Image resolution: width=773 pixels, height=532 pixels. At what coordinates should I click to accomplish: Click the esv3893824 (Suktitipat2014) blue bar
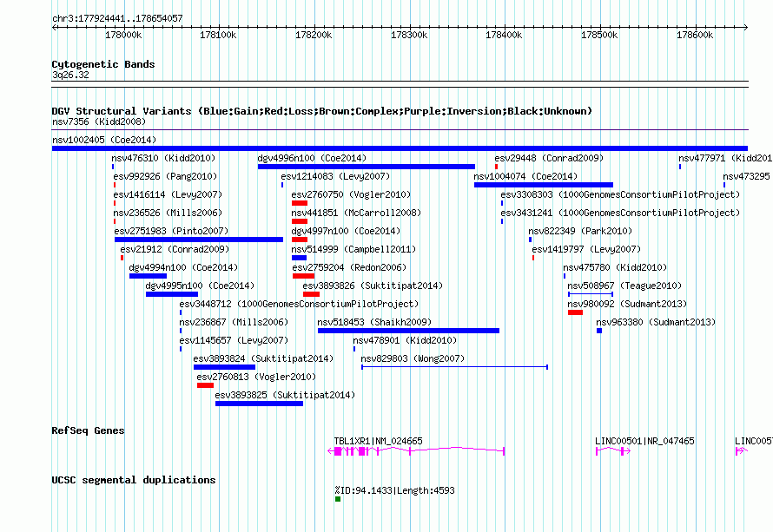click(x=224, y=367)
